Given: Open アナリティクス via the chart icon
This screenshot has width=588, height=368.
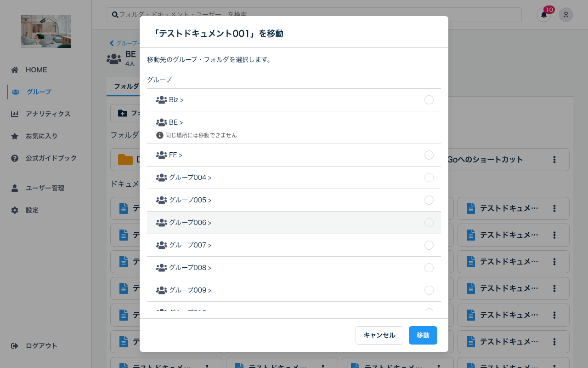Looking at the screenshot, I should point(15,114).
